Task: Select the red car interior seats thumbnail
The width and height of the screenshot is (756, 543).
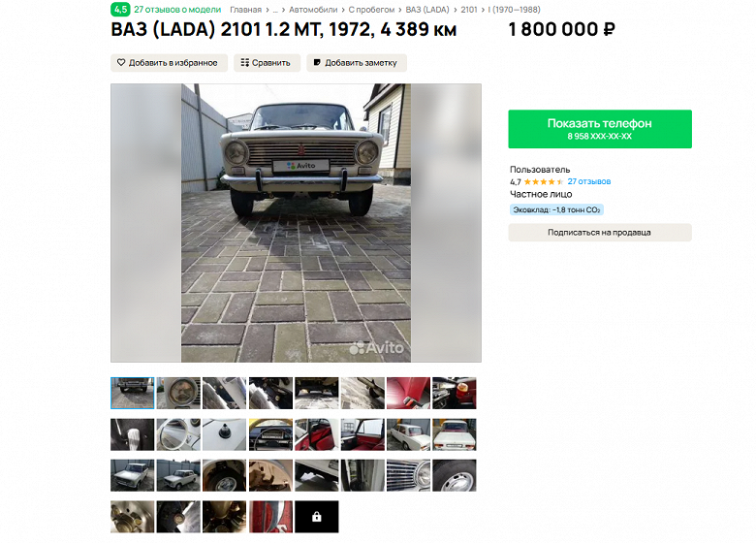Action: [317, 434]
